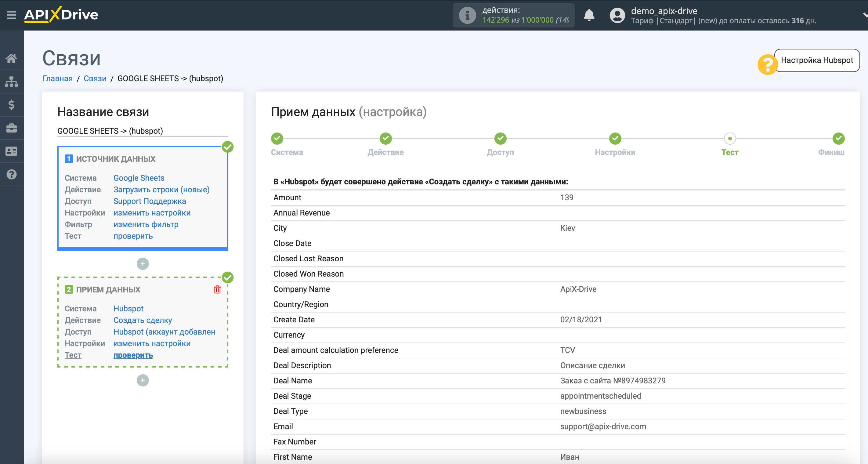Image resolution: width=868 pixels, height=464 pixels.
Task: Click the Настройки step checkmark circle
Action: (x=615, y=139)
